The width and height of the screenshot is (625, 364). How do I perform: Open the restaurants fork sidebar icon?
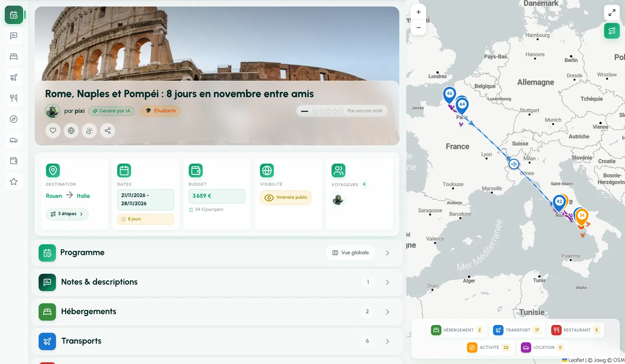(x=14, y=98)
